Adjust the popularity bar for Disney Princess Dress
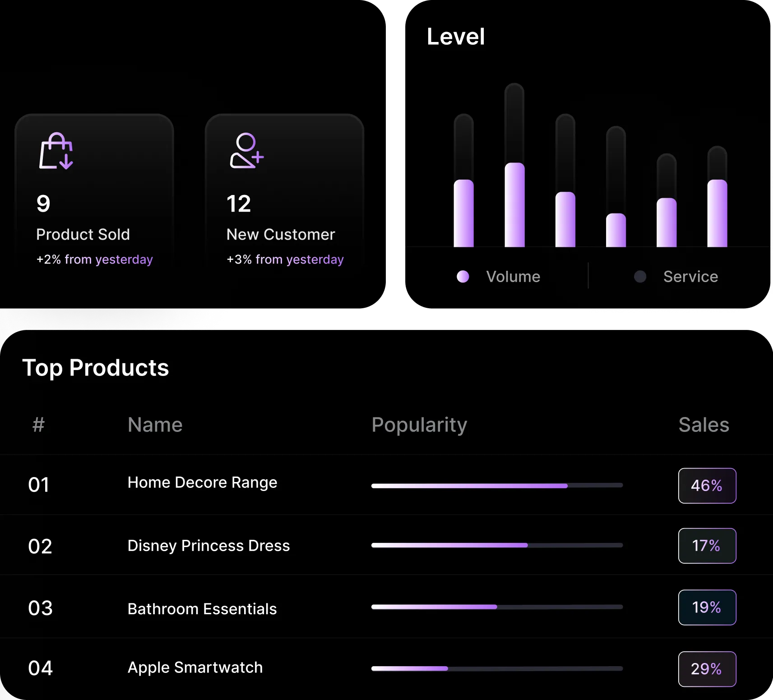This screenshot has height=700, width=773. point(496,545)
